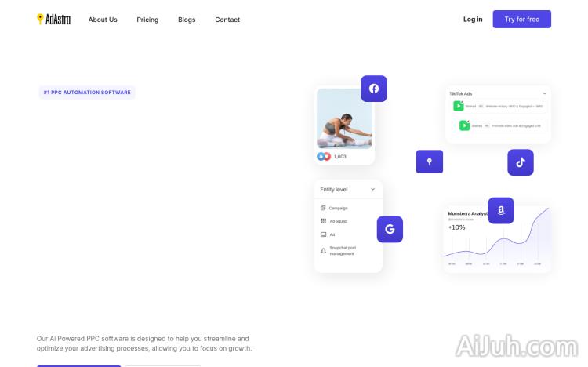Click the Log in link

point(473,19)
